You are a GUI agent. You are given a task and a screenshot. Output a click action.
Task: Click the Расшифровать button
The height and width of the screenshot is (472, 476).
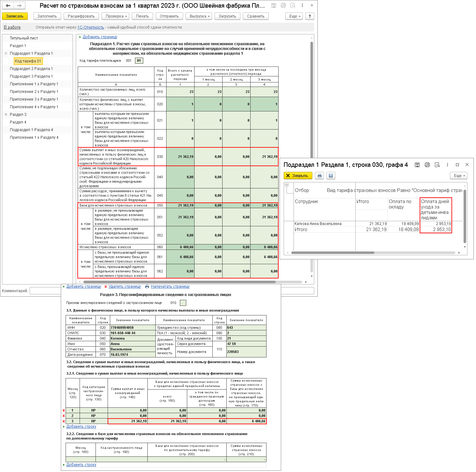click(x=81, y=16)
